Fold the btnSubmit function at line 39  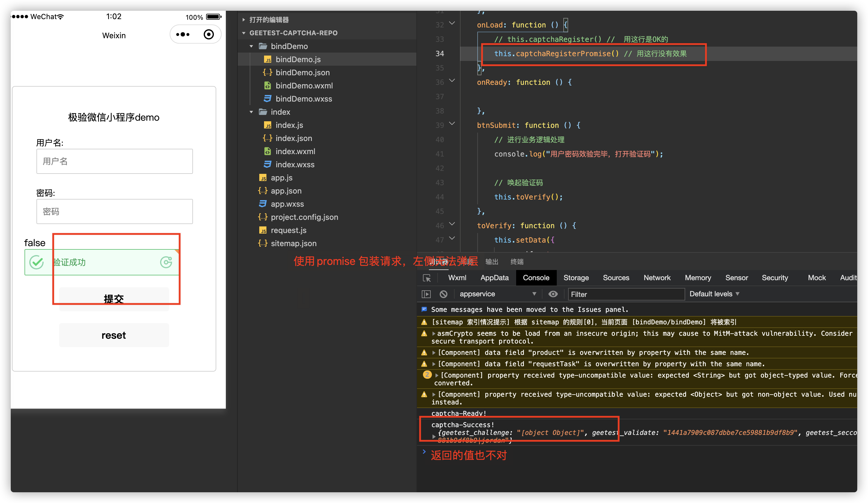click(x=452, y=124)
